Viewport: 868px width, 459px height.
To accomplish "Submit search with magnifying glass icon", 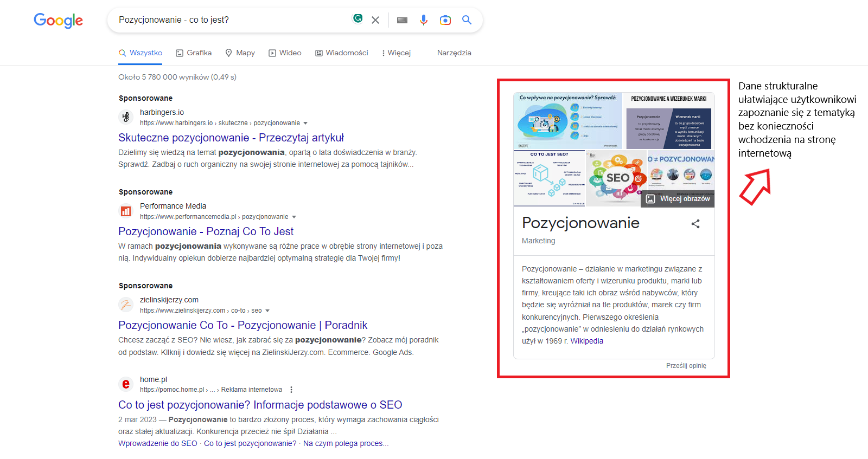I will [467, 20].
